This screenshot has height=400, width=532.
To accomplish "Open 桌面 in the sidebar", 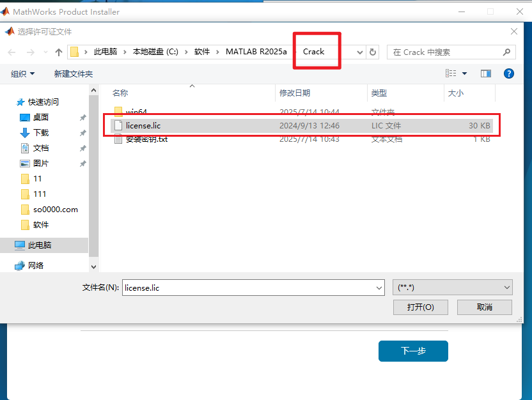I will point(41,118).
